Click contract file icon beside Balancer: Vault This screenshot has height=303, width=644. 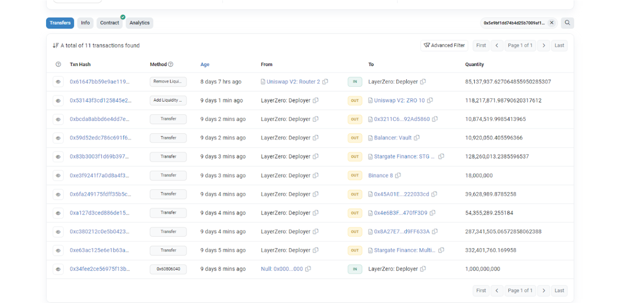pyautogui.click(x=370, y=138)
